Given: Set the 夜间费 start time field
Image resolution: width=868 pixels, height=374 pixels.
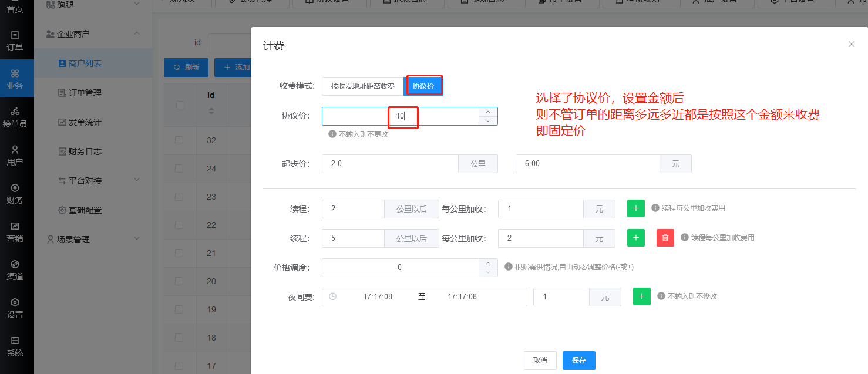Looking at the screenshot, I should [x=378, y=296].
